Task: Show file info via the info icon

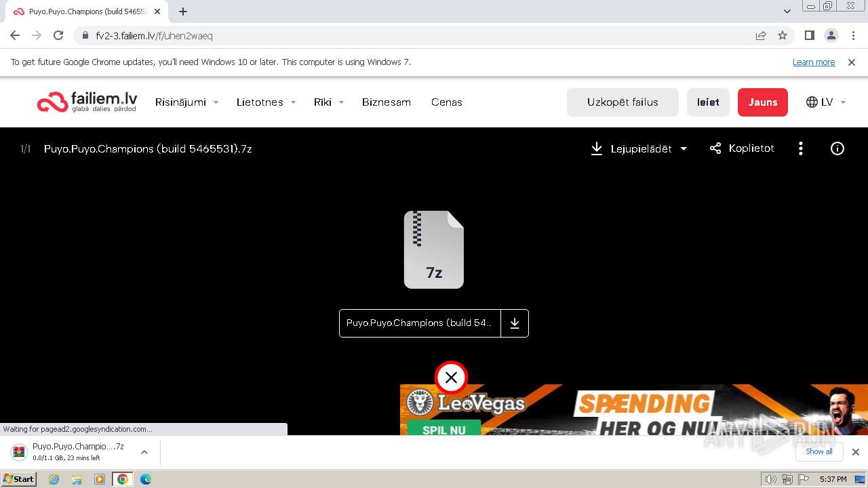Action: click(837, 148)
